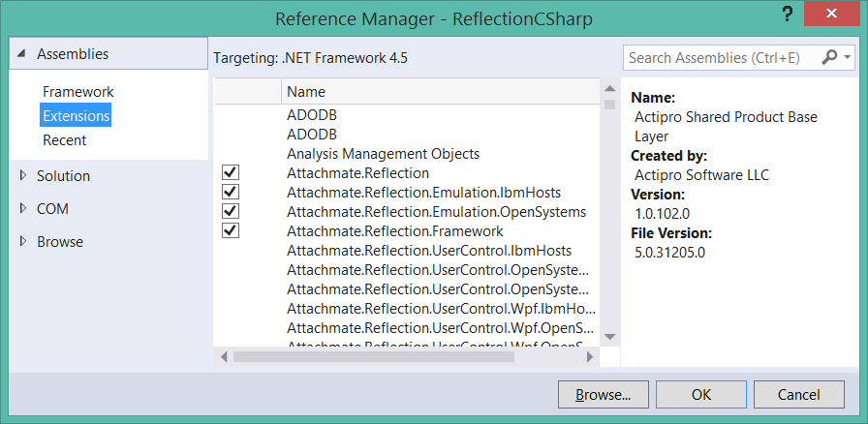
Task: Click the Cancel button
Action: click(x=799, y=395)
